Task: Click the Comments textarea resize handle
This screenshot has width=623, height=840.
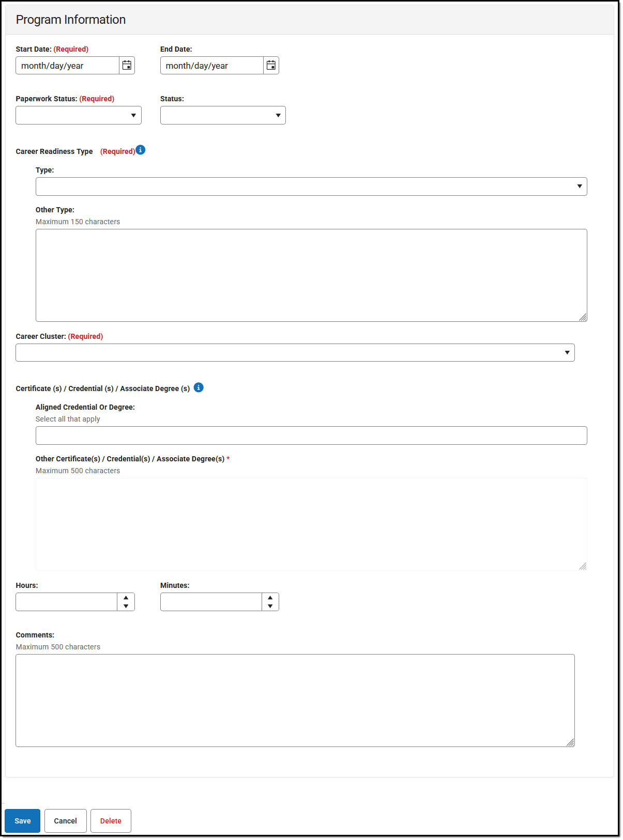Action: point(570,742)
